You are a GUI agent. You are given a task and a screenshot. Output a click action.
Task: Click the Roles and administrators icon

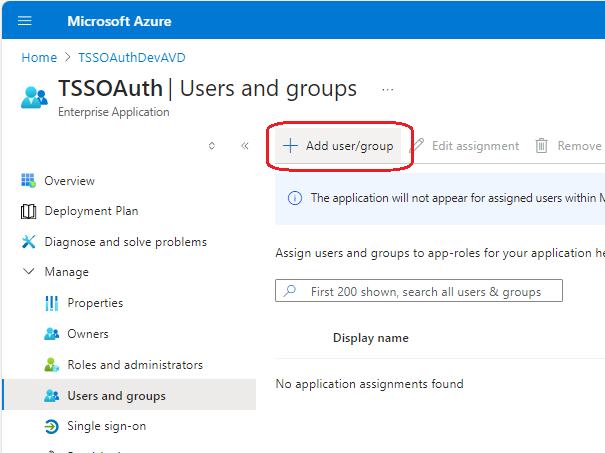click(51, 365)
